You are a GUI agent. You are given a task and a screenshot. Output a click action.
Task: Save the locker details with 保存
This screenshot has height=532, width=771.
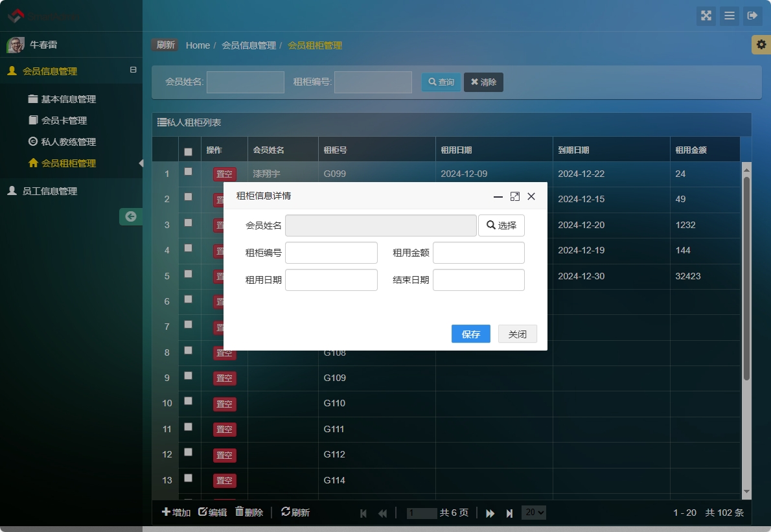[471, 334]
